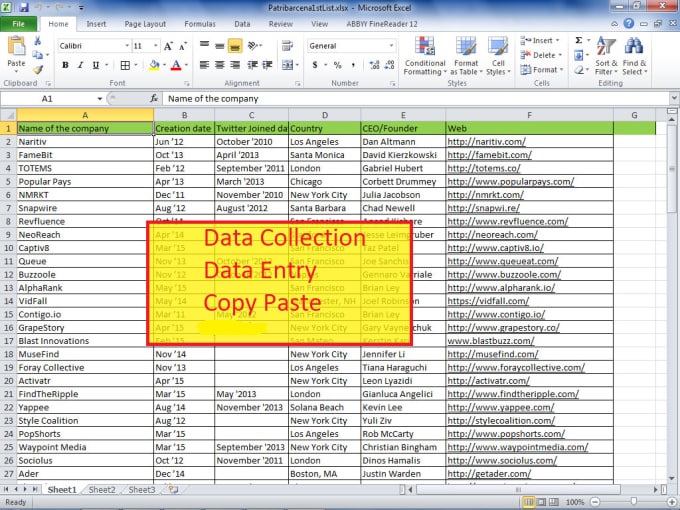The height and width of the screenshot is (510, 680).
Task: Toggle Italic formatting
Action: pos(81,65)
